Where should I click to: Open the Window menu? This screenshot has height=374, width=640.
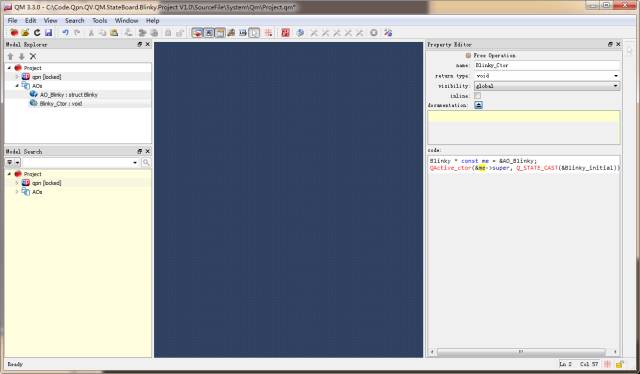coord(126,20)
